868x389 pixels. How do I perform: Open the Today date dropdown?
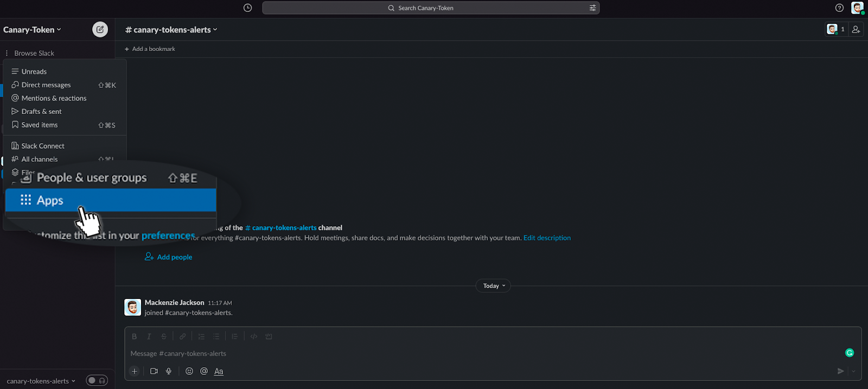click(493, 286)
